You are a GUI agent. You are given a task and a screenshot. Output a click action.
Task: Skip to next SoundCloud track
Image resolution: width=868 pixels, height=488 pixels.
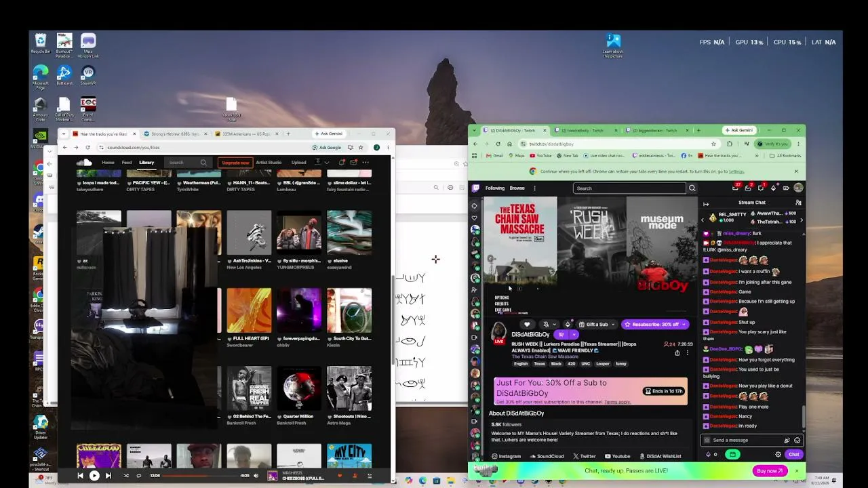(x=108, y=476)
